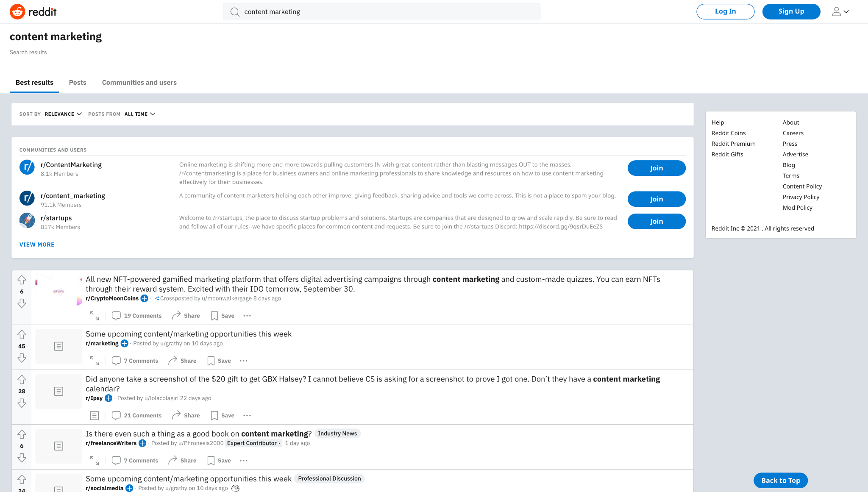Click the Log In button
Viewport: 868px width, 492px height.
coord(725,11)
